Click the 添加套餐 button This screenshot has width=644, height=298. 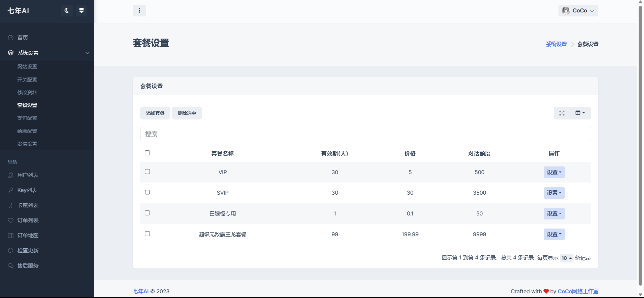[x=155, y=113]
